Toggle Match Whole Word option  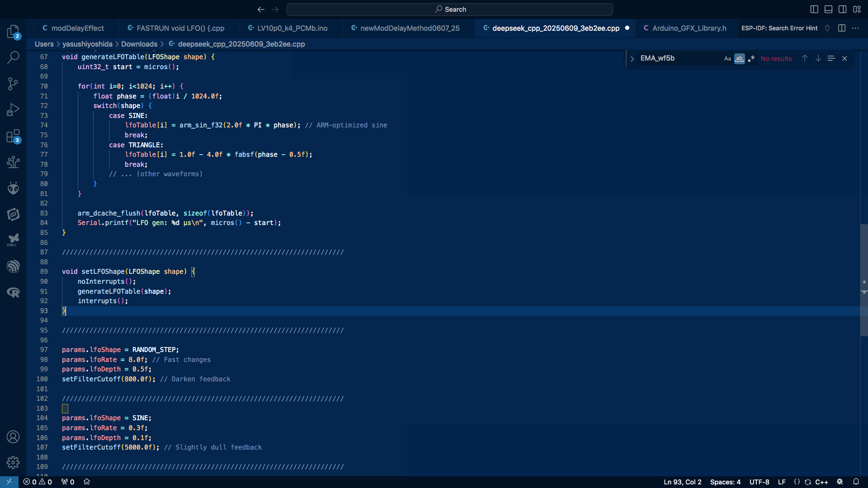[x=739, y=59]
